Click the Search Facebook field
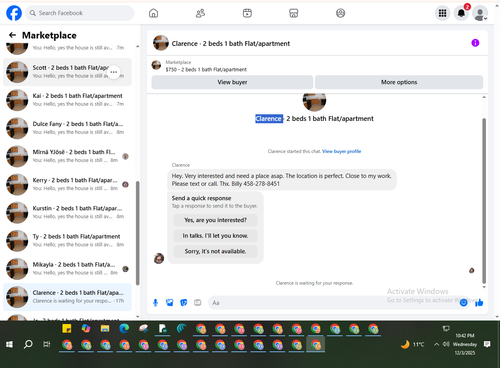 pos(80,13)
